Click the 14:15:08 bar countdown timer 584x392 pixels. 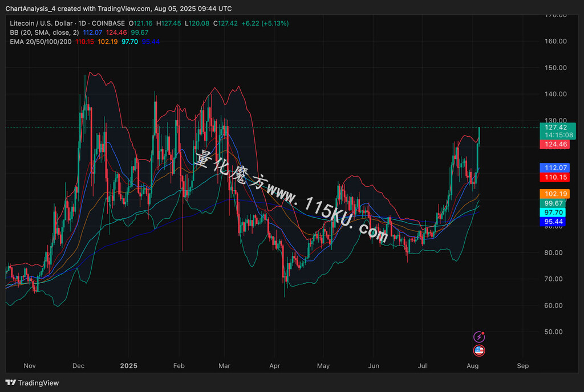[x=558, y=136]
